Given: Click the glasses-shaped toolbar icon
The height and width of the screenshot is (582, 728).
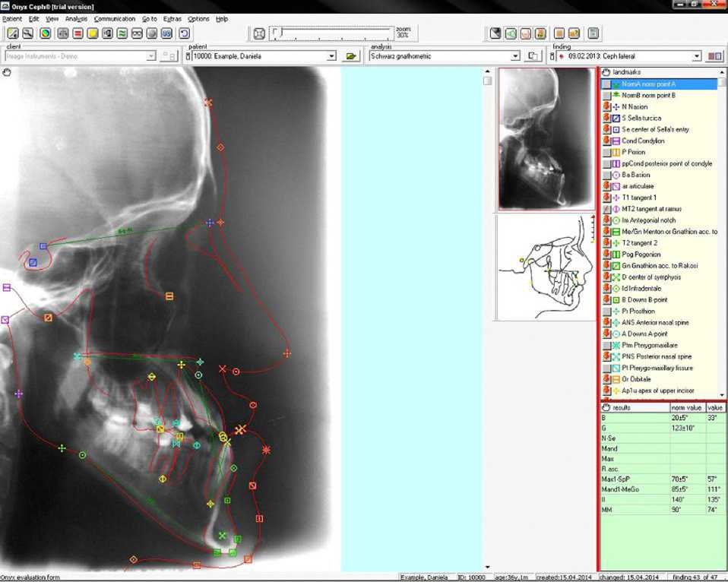Looking at the screenshot, I should pyautogui.click(x=137, y=33).
